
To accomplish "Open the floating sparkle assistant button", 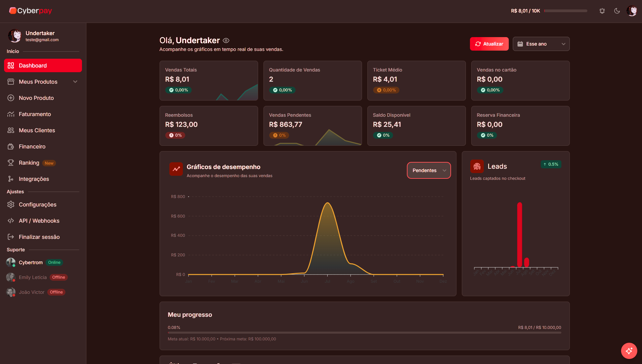I will point(629,351).
